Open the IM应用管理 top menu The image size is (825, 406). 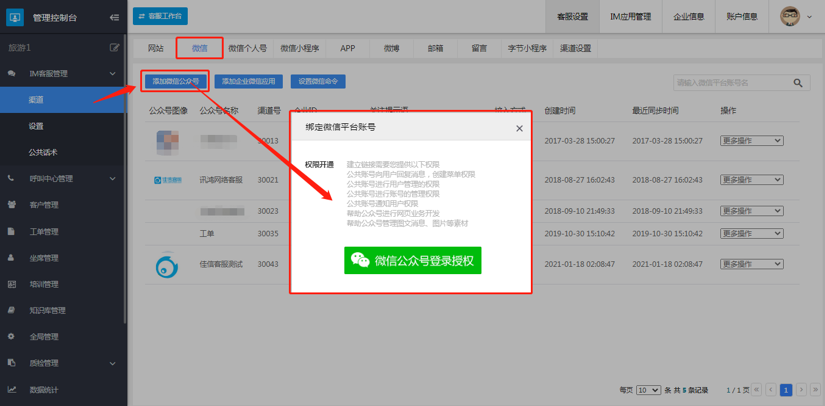pos(630,17)
